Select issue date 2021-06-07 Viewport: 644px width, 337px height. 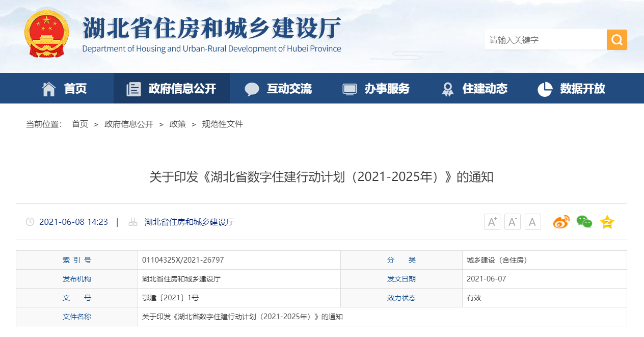pos(487,279)
